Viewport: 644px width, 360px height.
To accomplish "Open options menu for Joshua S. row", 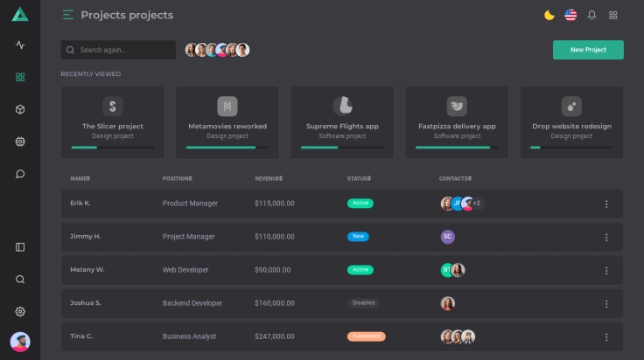I will coord(606,303).
